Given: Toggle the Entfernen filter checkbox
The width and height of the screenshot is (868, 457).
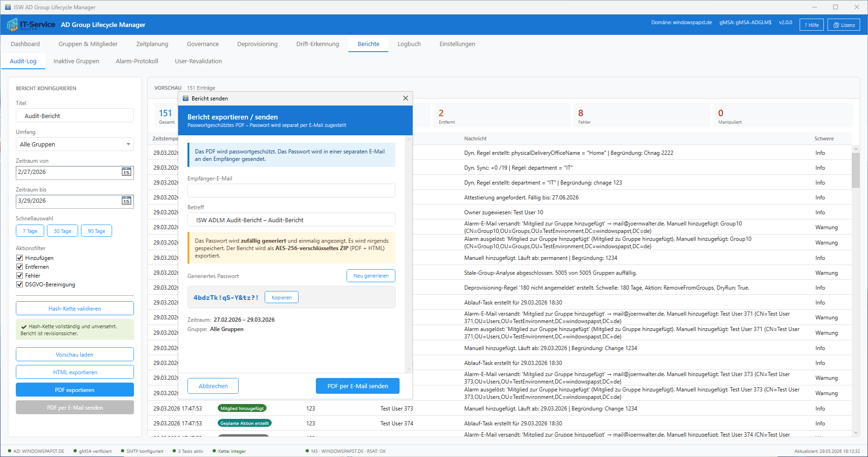Looking at the screenshot, I should 20,267.
